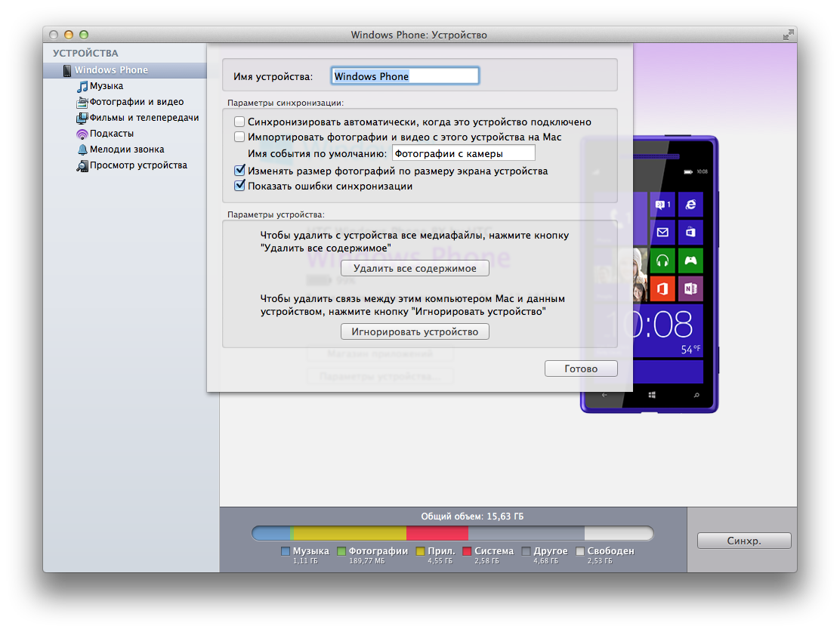Click the Фотографии и видео photo icon
The width and height of the screenshot is (840, 632).
(x=82, y=102)
